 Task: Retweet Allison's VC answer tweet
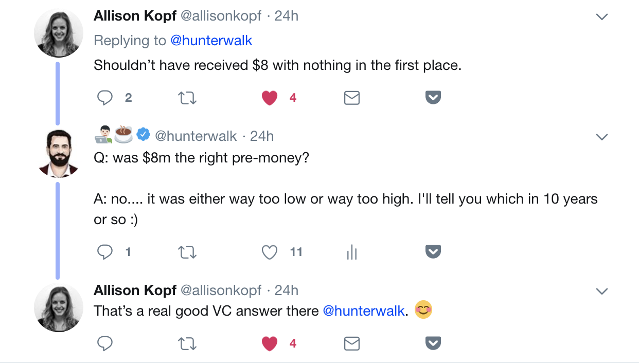pos(187,343)
